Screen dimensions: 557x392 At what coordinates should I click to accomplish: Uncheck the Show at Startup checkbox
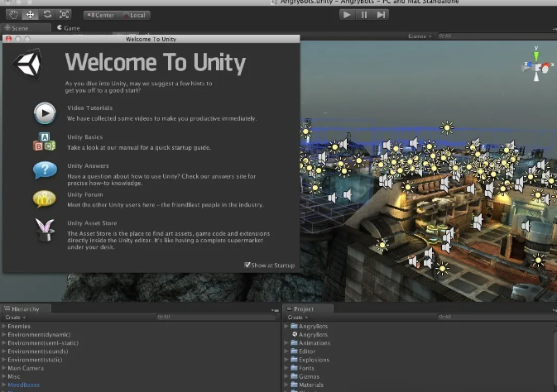pos(247,265)
